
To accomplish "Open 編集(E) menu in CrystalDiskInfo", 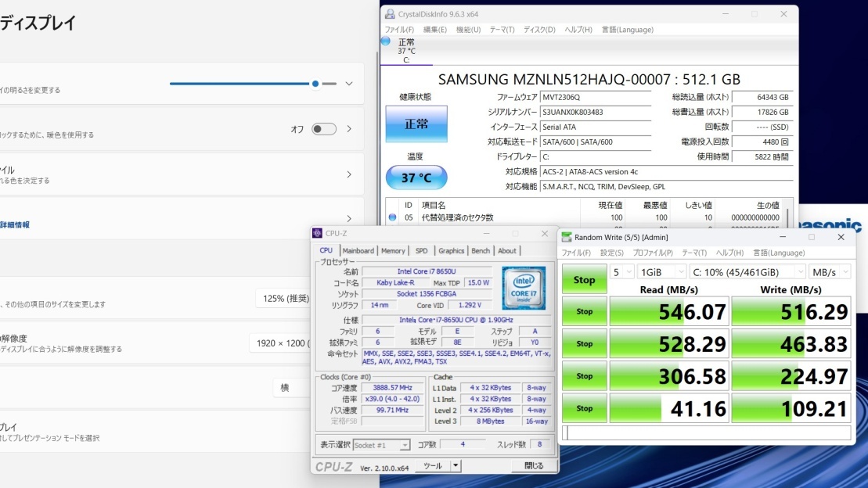I will point(434,30).
